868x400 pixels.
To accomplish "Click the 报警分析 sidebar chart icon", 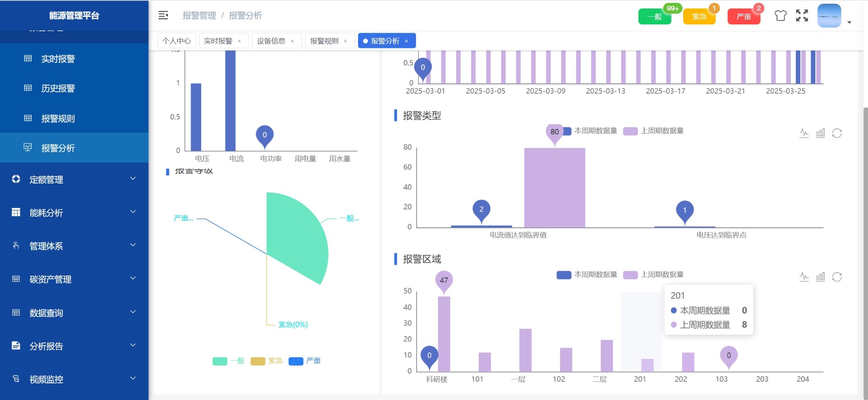I will 28,148.
